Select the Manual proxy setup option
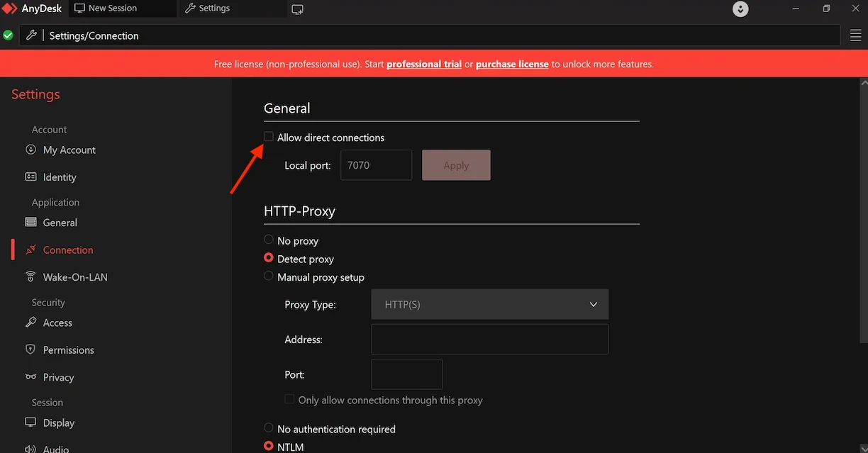The height and width of the screenshot is (453, 868). pyautogui.click(x=269, y=276)
